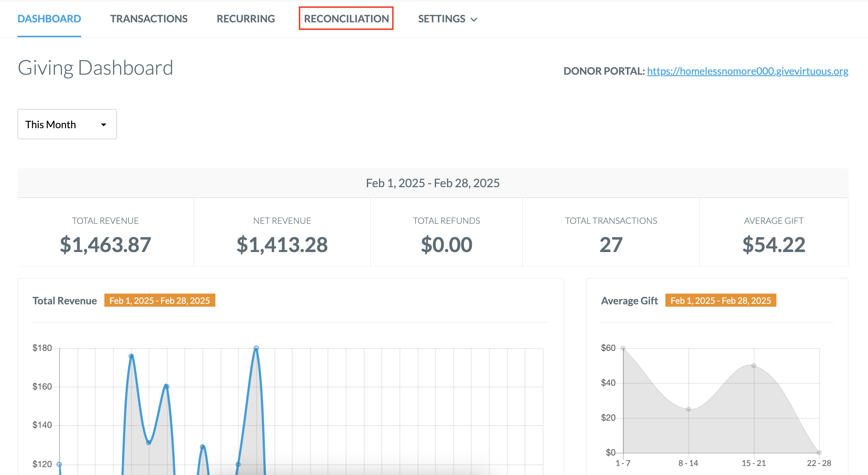Click the 8 - 14 x-axis label
This screenshot has width=868, height=475.
tap(688, 463)
